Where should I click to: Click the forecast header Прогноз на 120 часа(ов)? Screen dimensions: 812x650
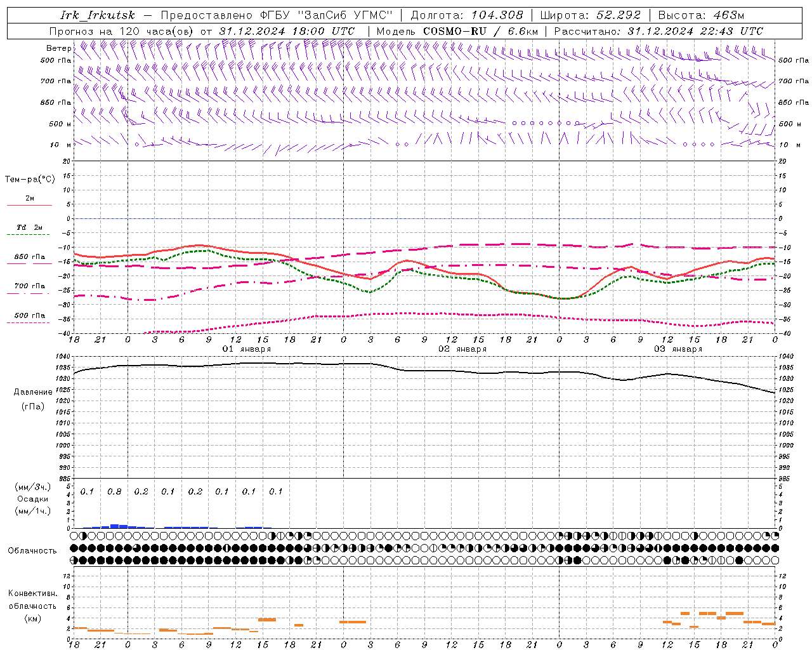point(122,31)
